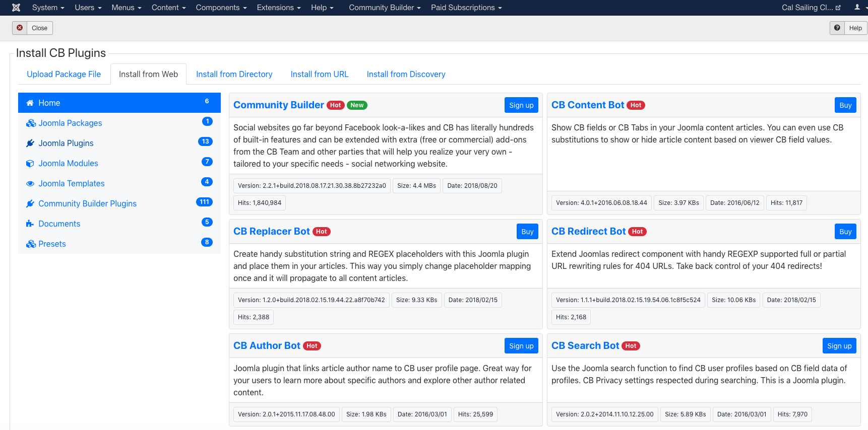Click the Documents puzzle icon

point(30,224)
